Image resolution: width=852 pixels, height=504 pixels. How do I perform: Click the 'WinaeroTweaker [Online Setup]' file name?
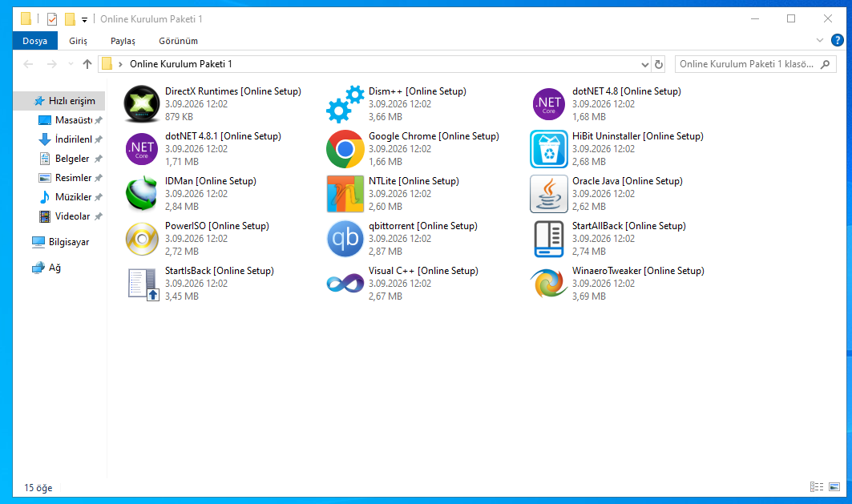tap(638, 271)
